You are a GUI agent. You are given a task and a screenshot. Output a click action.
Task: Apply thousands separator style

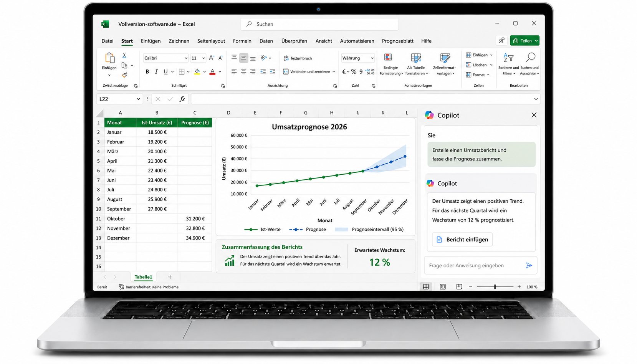(x=361, y=72)
